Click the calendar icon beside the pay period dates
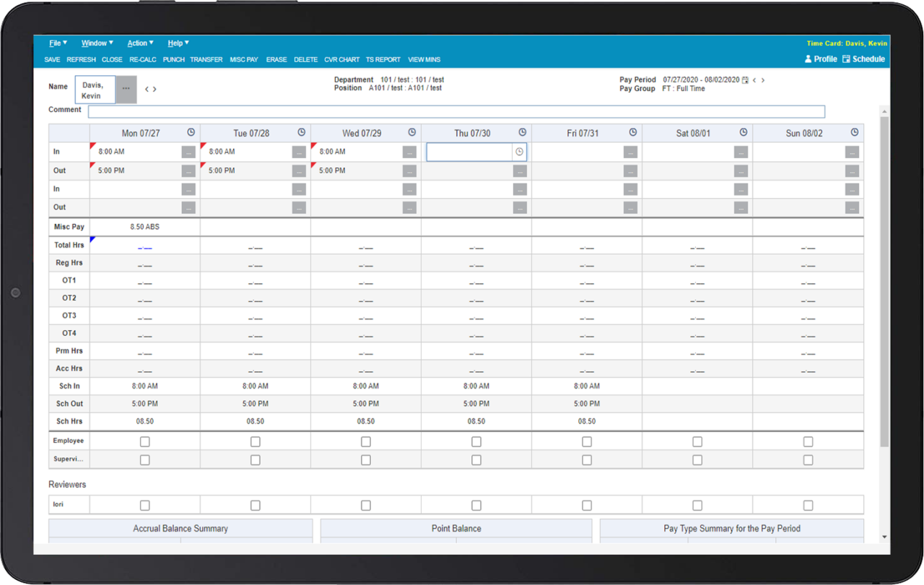 pyautogui.click(x=744, y=80)
